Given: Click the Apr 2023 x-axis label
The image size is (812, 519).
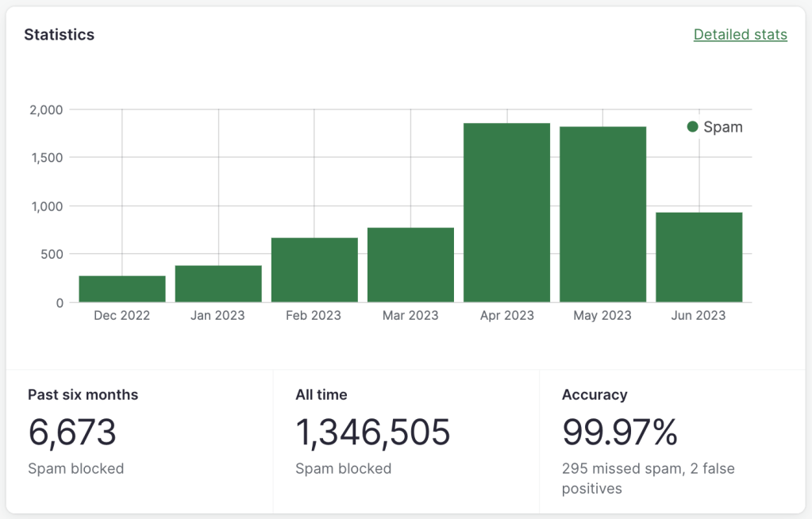Looking at the screenshot, I should click(506, 316).
